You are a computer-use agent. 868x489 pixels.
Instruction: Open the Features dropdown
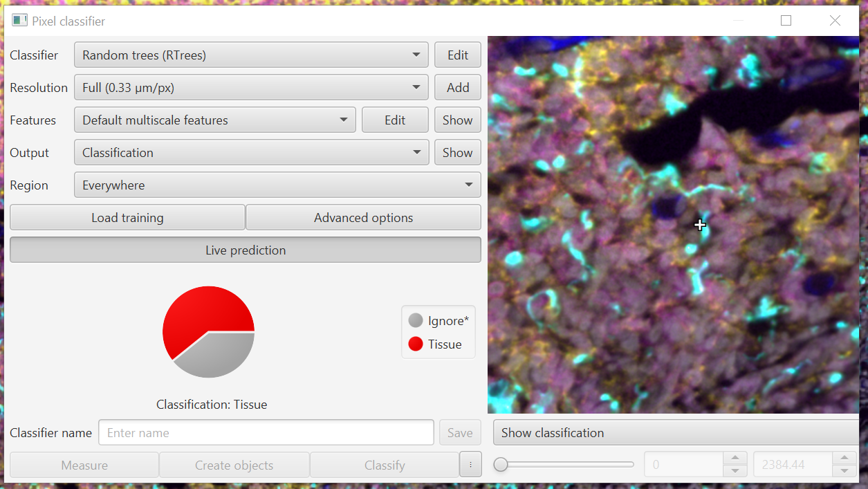pyautogui.click(x=215, y=120)
